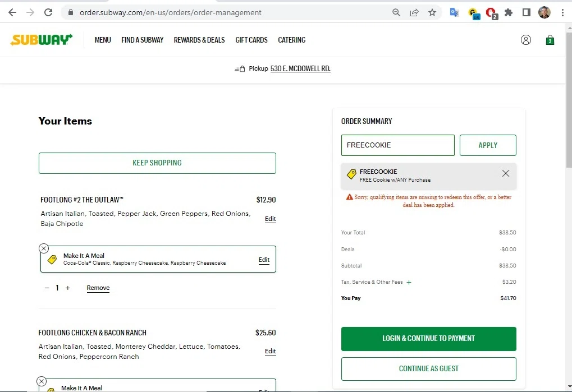Viewport: 572px width, 392px height.
Task: Click the browser forward arrow
Action: click(30, 12)
